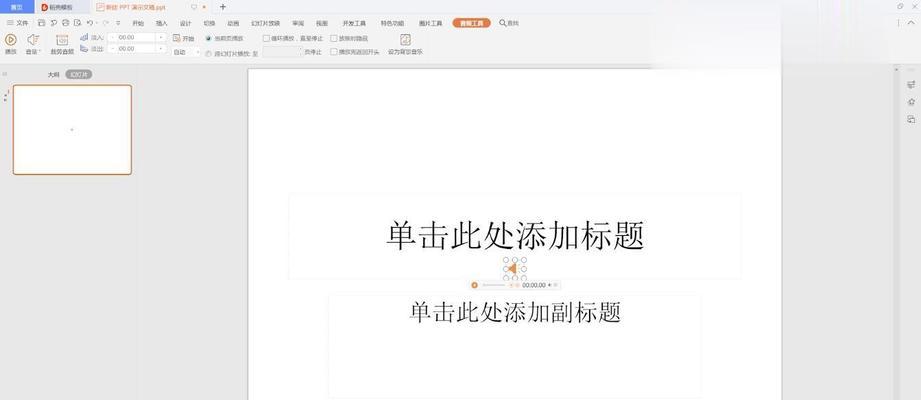
Task: Open the File menu
Action: [18, 23]
